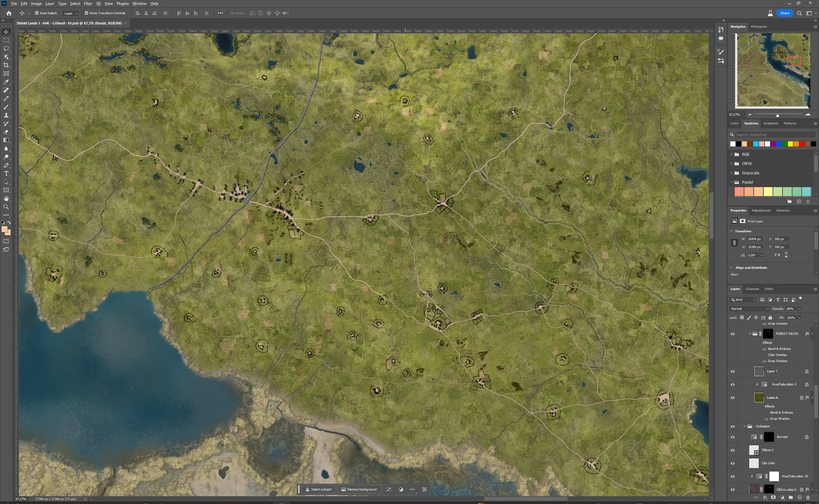Viewport: 819px width, 504px height.
Task: Click delete swatch trash icon in Swatches
Action: [808, 201]
